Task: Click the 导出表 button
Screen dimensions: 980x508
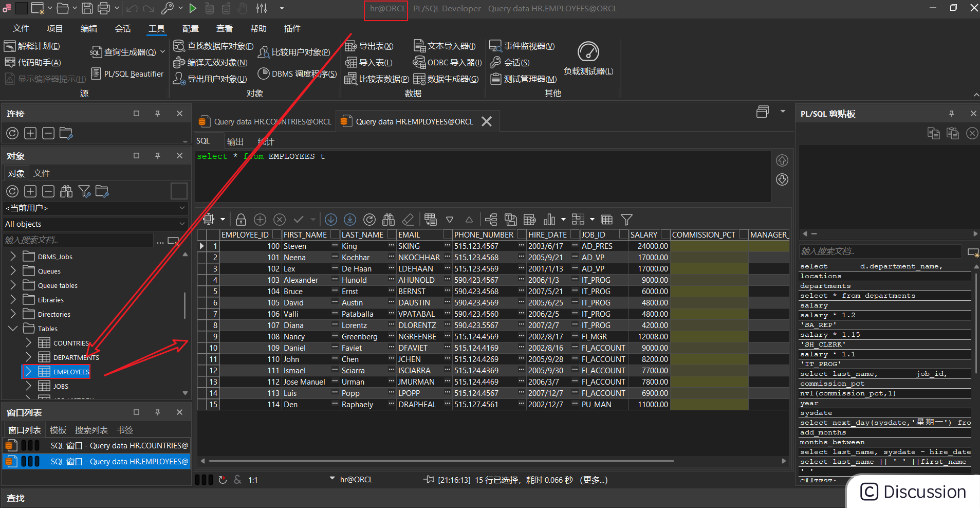Action: pos(369,46)
